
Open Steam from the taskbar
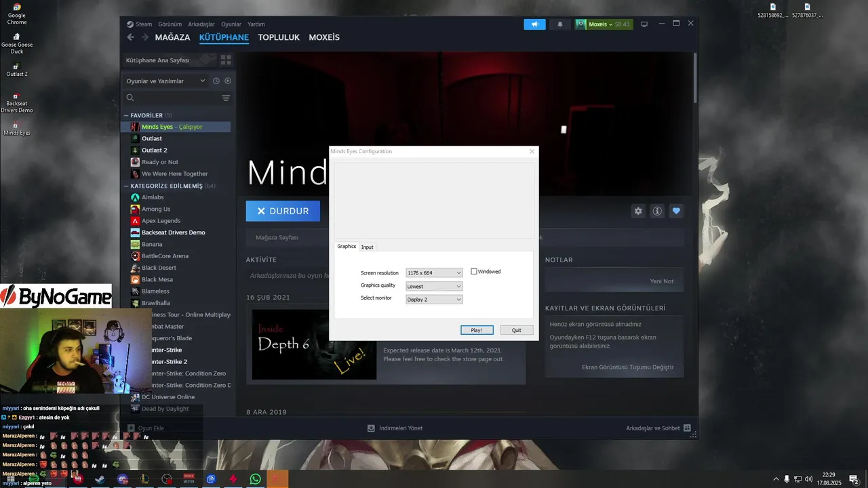pos(100,479)
